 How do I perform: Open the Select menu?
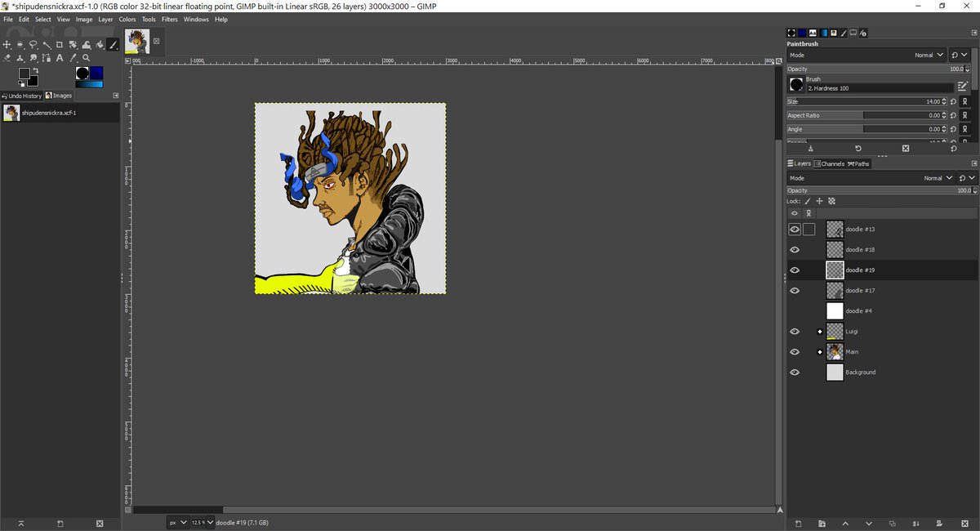(42, 19)
